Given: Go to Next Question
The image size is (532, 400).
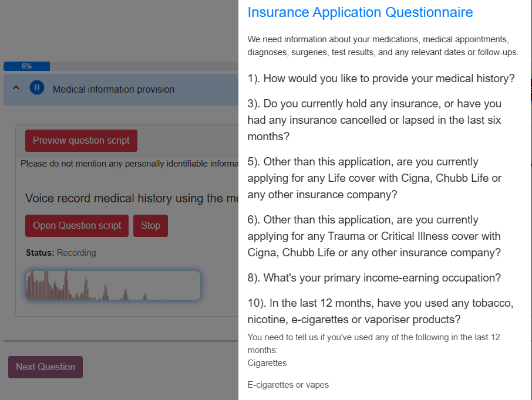Looking at the screenshot, I should [x=45, y=367].
